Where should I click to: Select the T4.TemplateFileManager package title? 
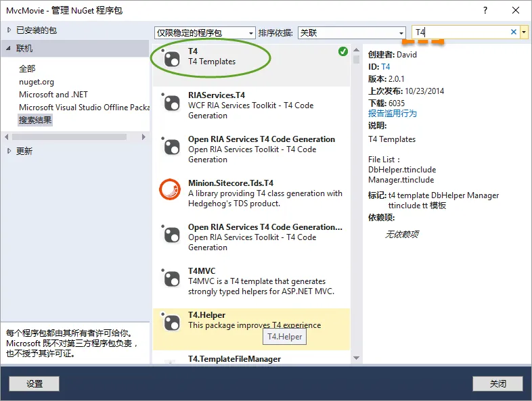[x=234, y=359]
